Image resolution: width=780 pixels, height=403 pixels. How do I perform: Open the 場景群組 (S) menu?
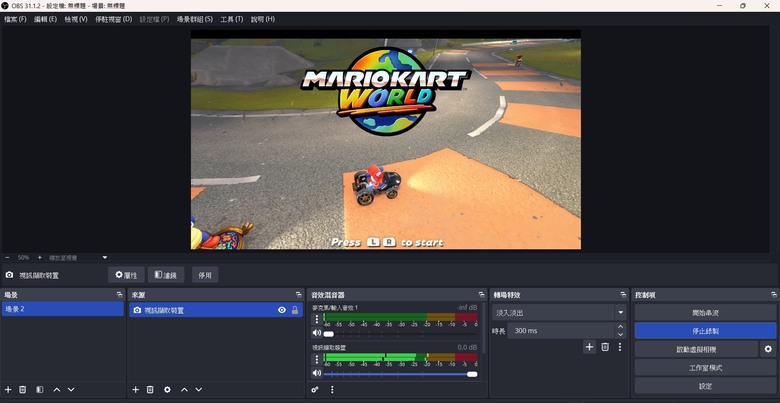(195, 19)
